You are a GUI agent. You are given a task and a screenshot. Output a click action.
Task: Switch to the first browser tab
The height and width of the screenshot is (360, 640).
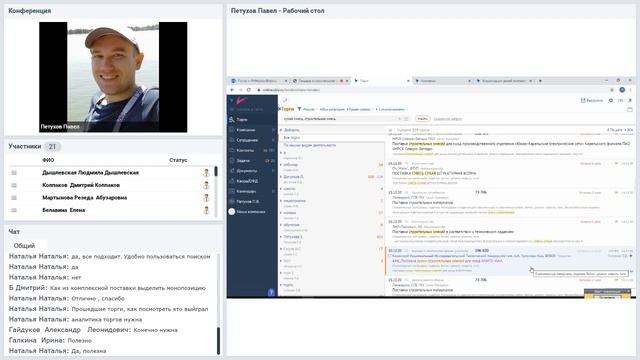258,81
